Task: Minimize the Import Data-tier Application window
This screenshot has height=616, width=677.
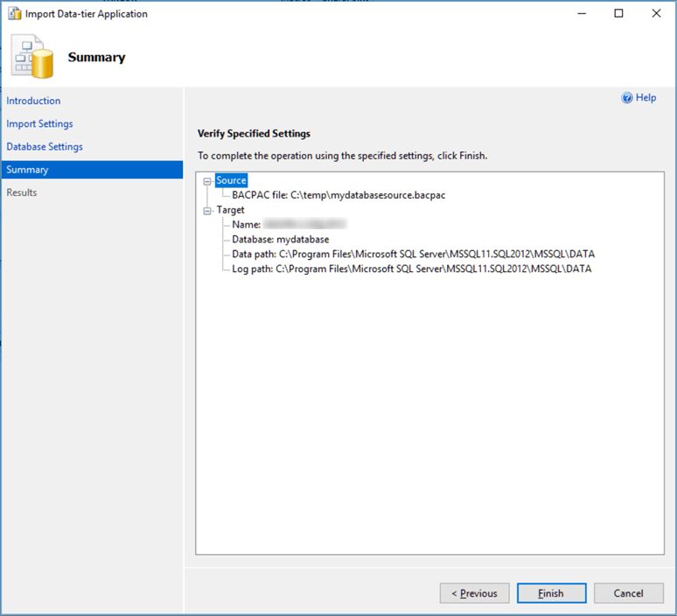Action: click(582, 13)
